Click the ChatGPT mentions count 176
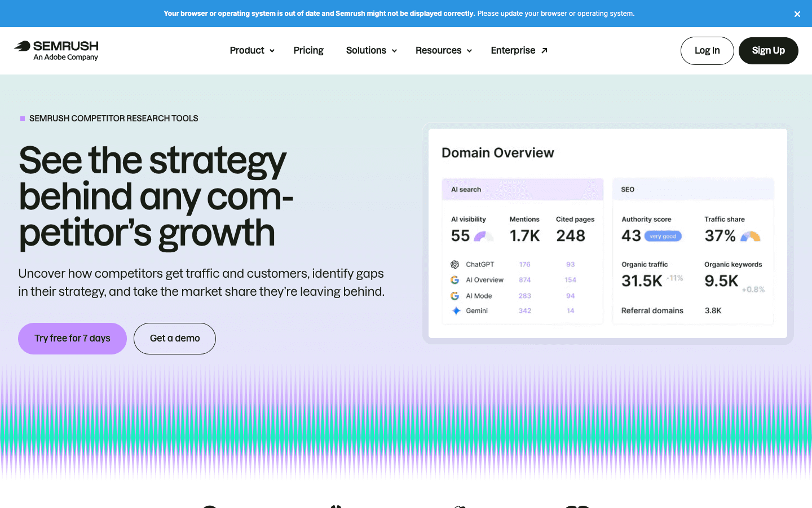 point(525,264)
